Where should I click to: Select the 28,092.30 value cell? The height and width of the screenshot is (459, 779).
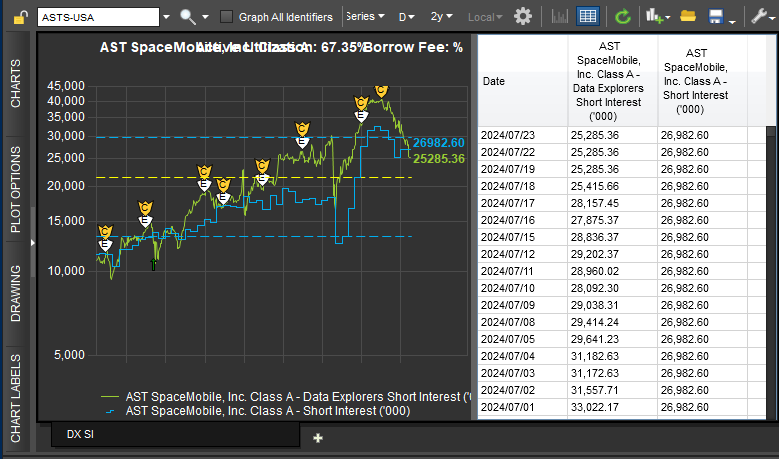[x=613, y=288]
